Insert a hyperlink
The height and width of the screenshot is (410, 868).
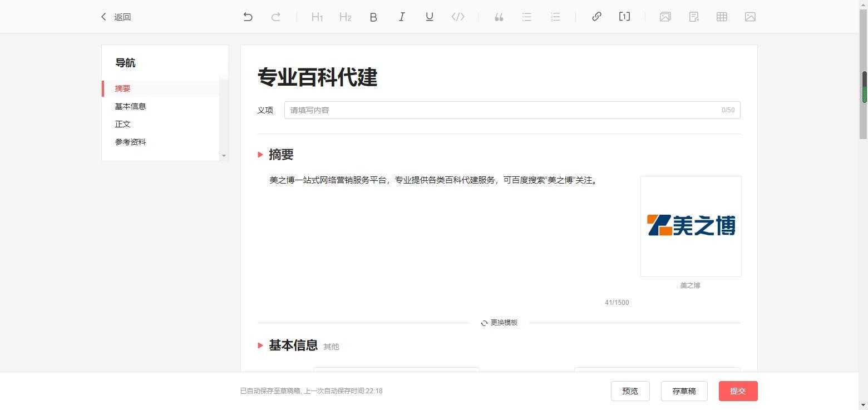coord(596,17)
